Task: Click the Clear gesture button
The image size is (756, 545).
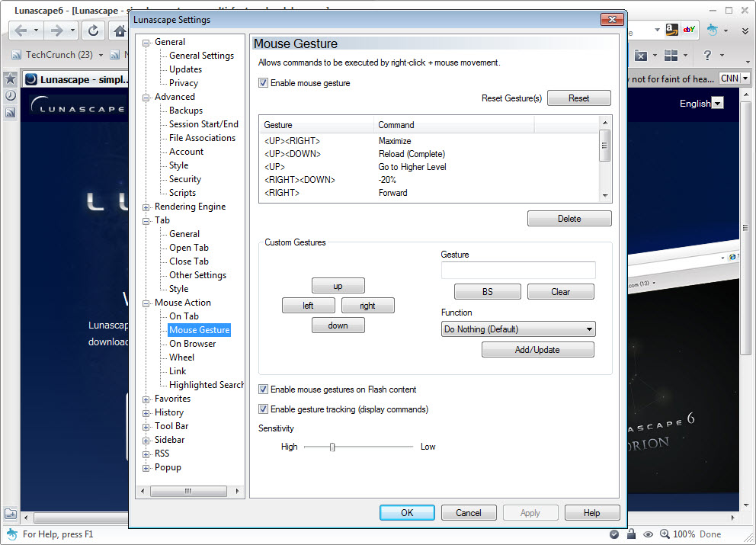Action: click(561, 291)
